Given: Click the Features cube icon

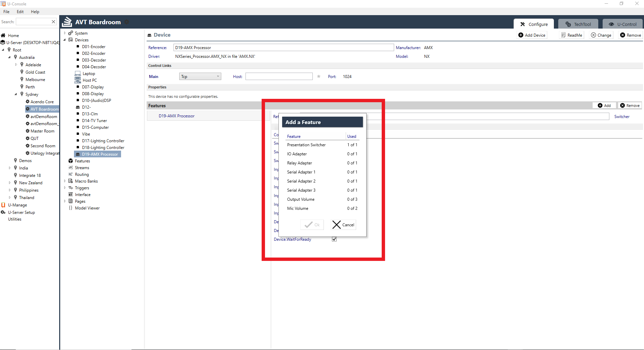Looking at the screenshot, I should click(x=71, y=161).
